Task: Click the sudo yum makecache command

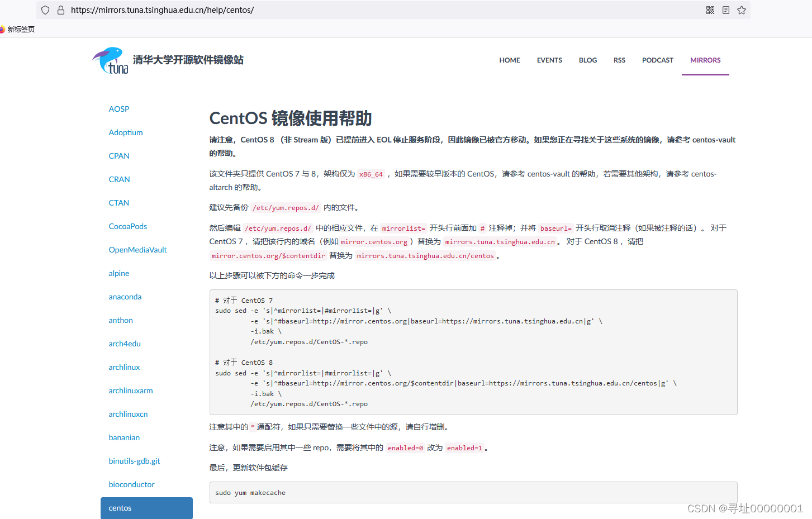Action: (x=250, y=493)
